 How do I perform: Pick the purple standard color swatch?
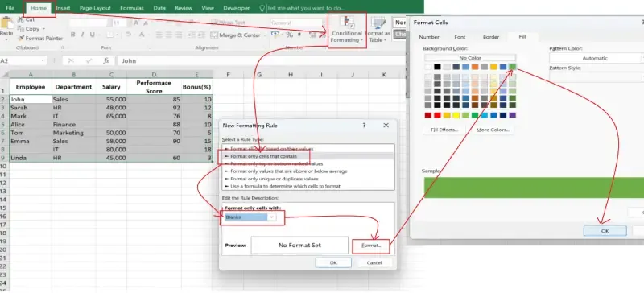click(512, 115)
